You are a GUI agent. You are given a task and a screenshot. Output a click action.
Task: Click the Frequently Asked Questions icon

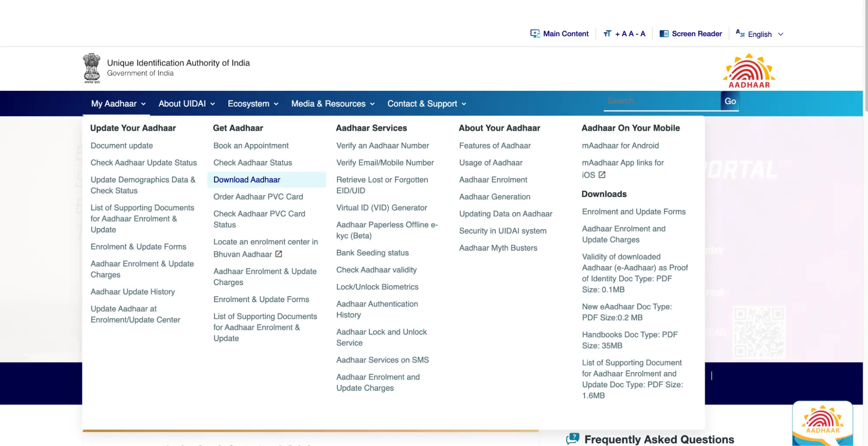[x=573, y=439]
